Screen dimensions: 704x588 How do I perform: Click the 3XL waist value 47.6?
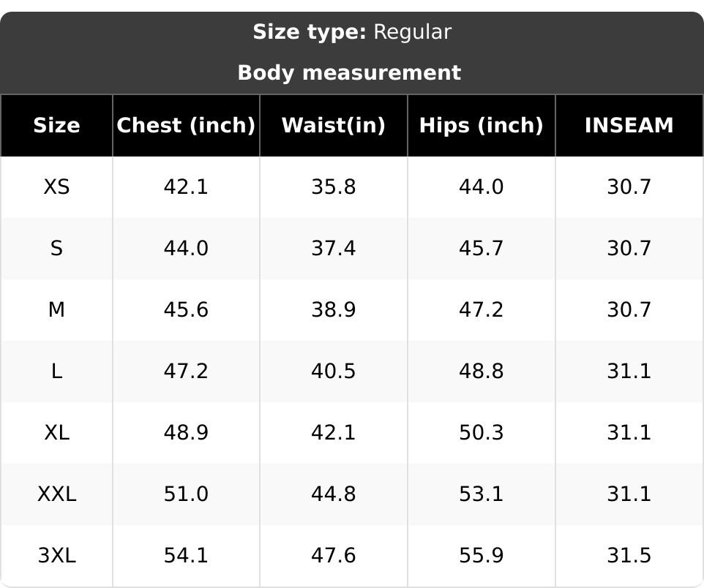click(x=334, y=556)
